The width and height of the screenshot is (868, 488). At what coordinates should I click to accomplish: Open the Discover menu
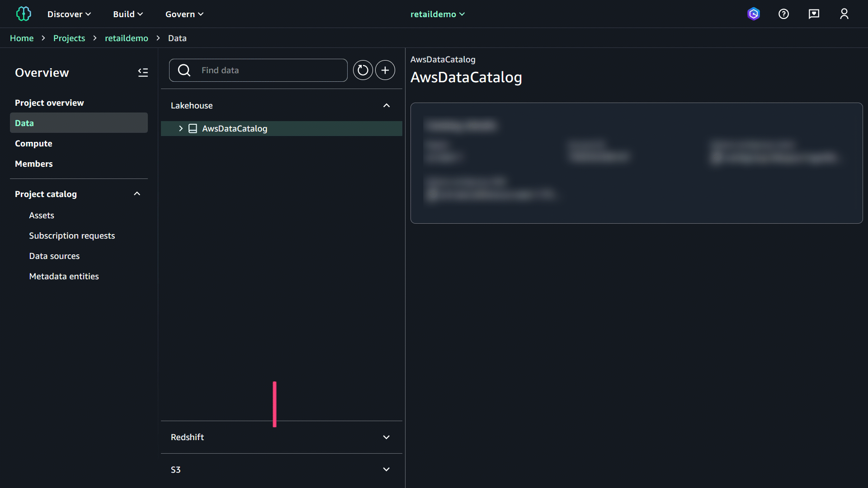click(x=69, y=14)
